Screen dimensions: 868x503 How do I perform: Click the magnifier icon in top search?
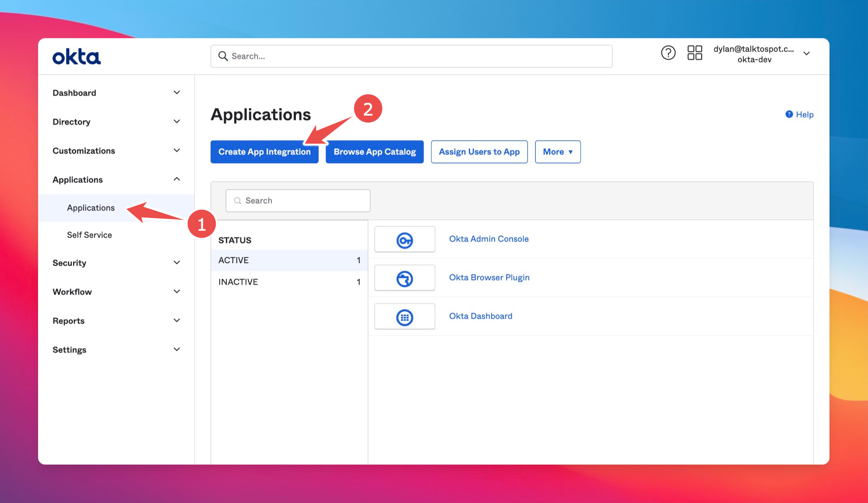point(223,56)
